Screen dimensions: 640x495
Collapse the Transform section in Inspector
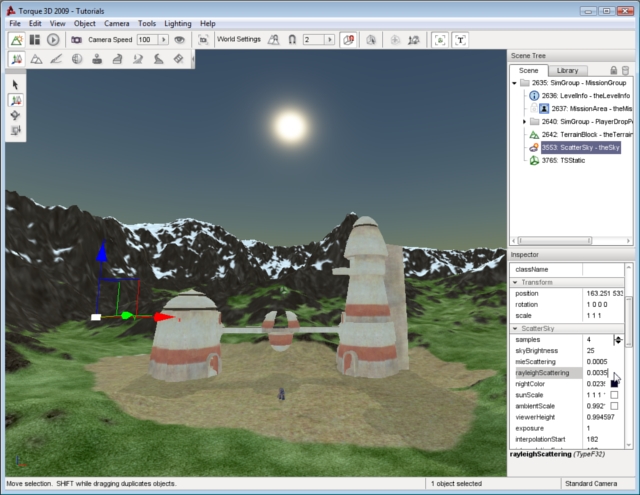(x=515, y=282)
